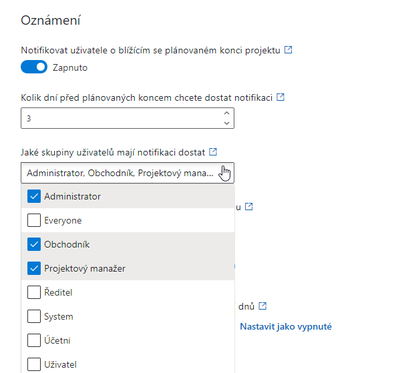400x373 pixels.
Task: Open help icon beside user groups label
Action: [x=213, y=152]
